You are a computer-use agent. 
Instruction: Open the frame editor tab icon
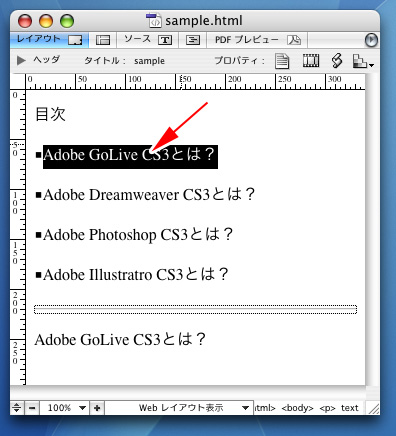click(103, 40)
